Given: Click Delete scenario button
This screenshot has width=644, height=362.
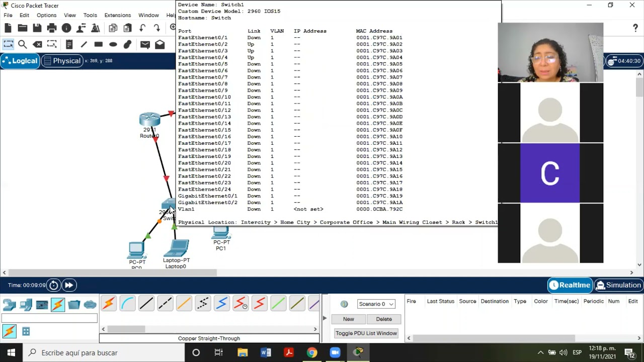Looking at the screenshot, I should click(384, 319).
